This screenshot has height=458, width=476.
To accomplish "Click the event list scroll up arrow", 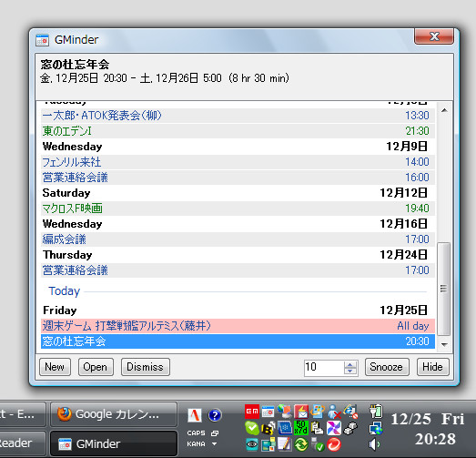I will (444, 110).
